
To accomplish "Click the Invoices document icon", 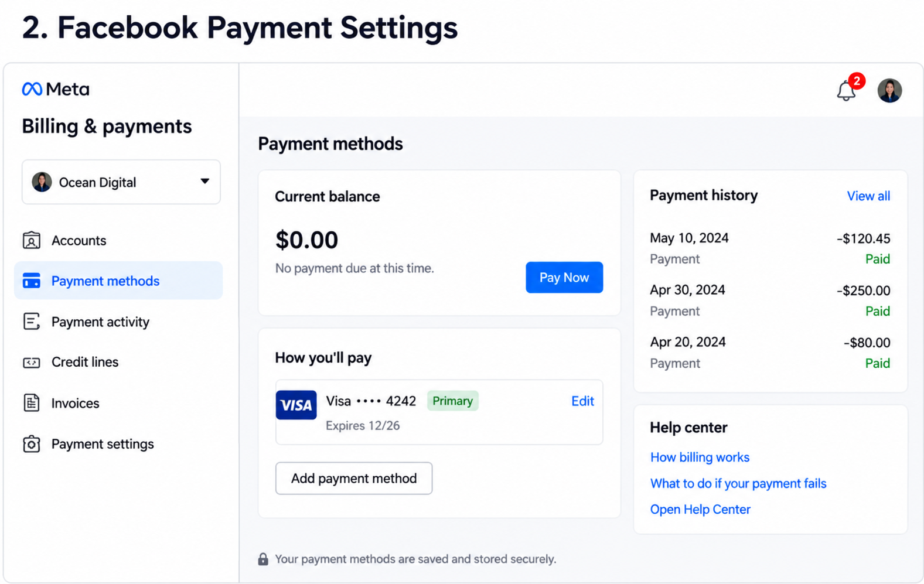I will pos(32,403).
